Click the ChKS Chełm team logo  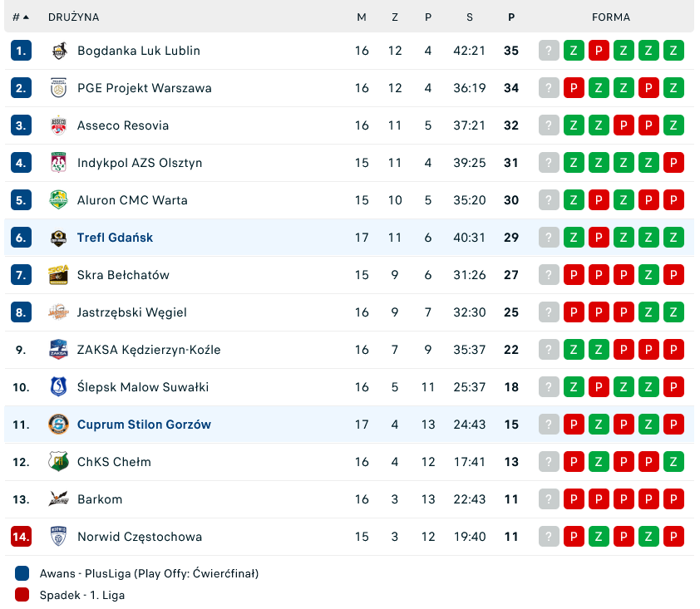(x=58, y=462)
